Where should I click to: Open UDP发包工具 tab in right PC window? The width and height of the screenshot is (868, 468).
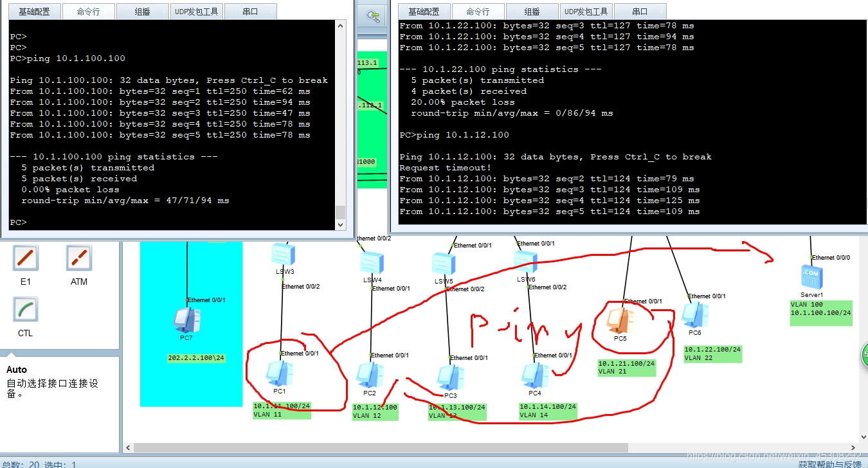point(586,12)
